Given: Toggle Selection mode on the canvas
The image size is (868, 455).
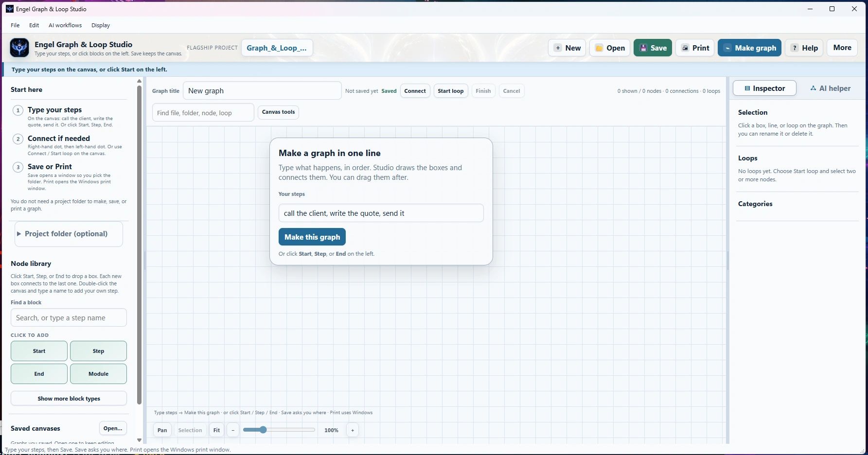Looking at the screenshot, I should (190, 430).
